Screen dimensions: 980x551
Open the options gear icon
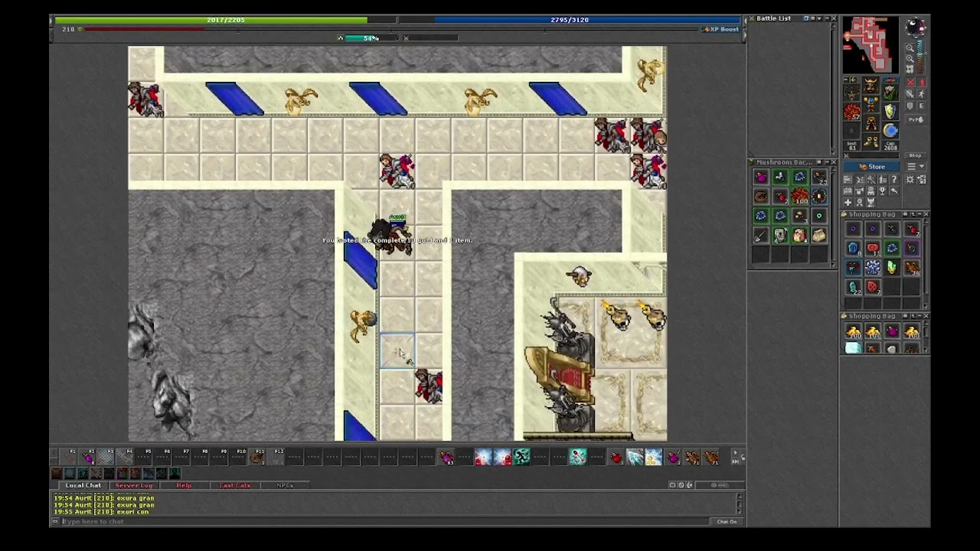coord(910,179)
